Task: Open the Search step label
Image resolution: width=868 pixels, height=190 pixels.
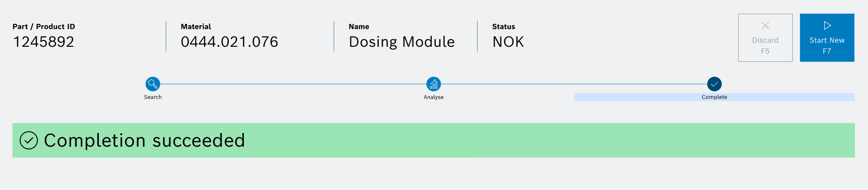Action: click(153, 97)
